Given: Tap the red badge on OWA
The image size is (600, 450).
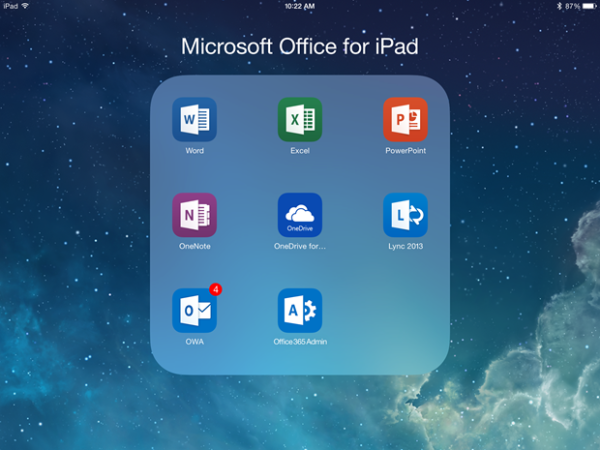Looking at the screenshot, I should (x=215, y=290).
